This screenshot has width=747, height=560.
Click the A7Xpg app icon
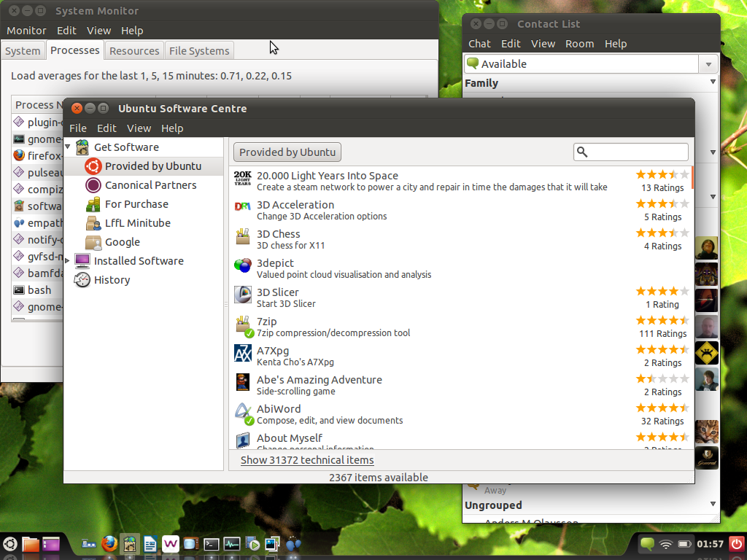242,354
